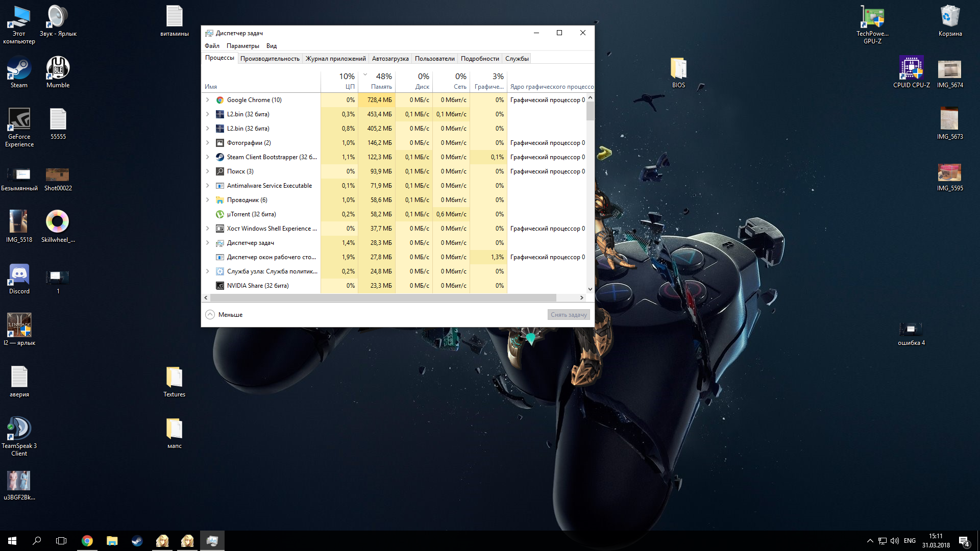Viewport: 980px width, 551px height.
Task: Open the action center notification icon
Action: point(964,541)
